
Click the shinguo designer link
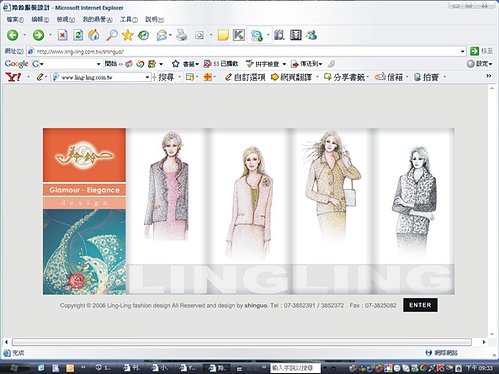pos(256,305)
